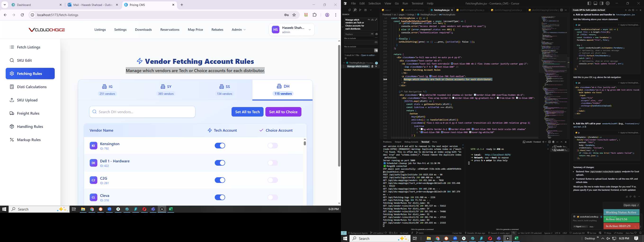This screenshot has width=644, height=242.
Task: Click Set All to Tech button
Action: coord(247,112)
